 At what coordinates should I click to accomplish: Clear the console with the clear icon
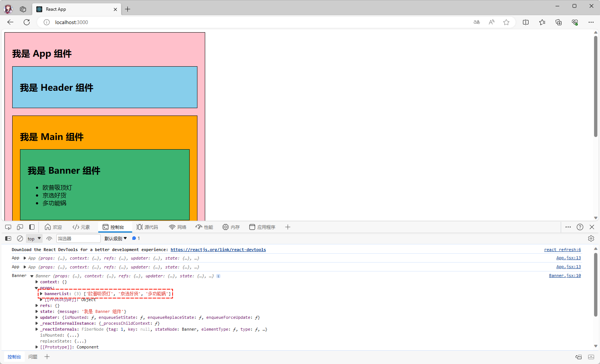[x=20, y=238]
